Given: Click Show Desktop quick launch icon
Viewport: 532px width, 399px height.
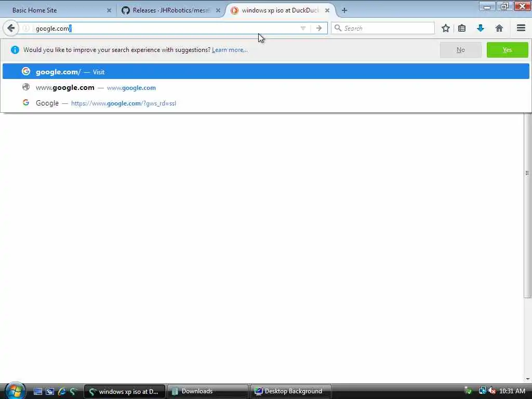Looking at the screenshot, I should (38, 392).
